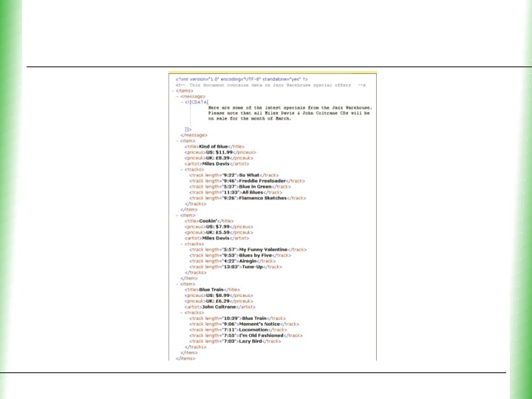Click the closing </message> tag
The height and width of the screenshot is (399, 532).
pyautogui.click(x=194, y=135)
